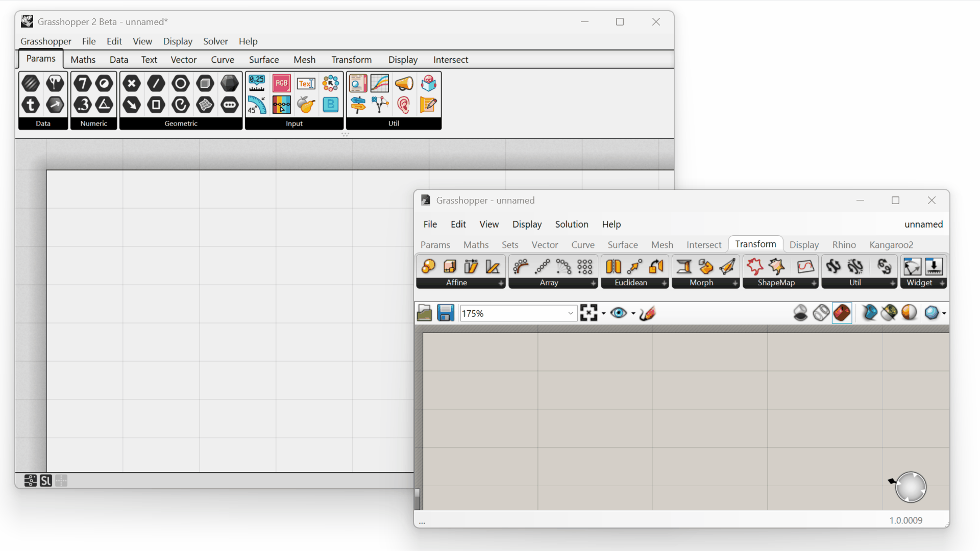Click the 0.25 number slider input icon
The image size is (980, 551).
257,83
